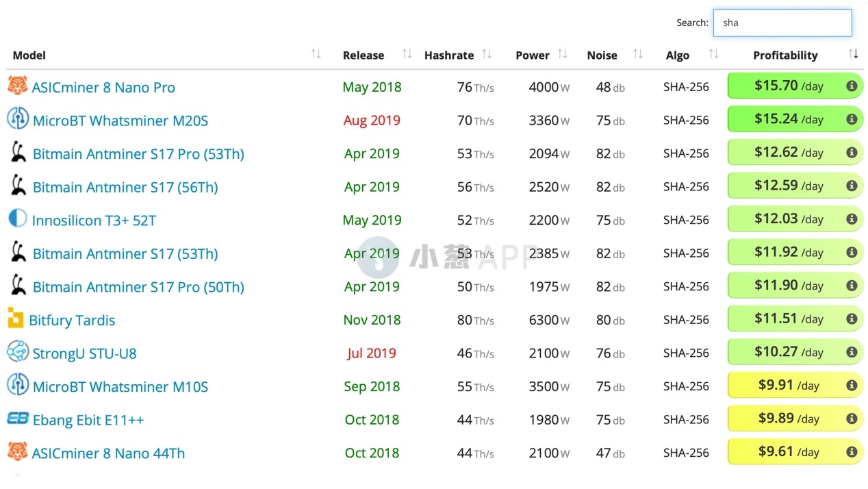868x489 pixels.
Task: Click the 4000 W power value
Action: pyautogui.click(x=549, y=87)
